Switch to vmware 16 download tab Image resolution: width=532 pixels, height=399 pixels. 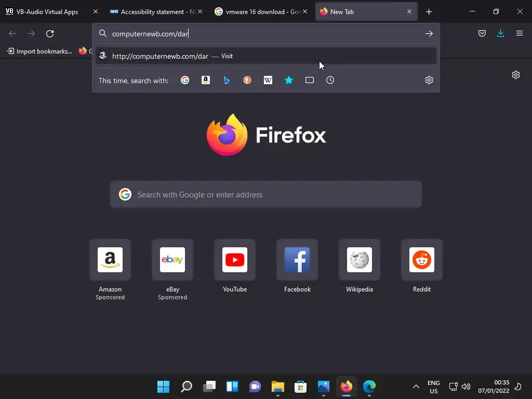click(258, 12)
